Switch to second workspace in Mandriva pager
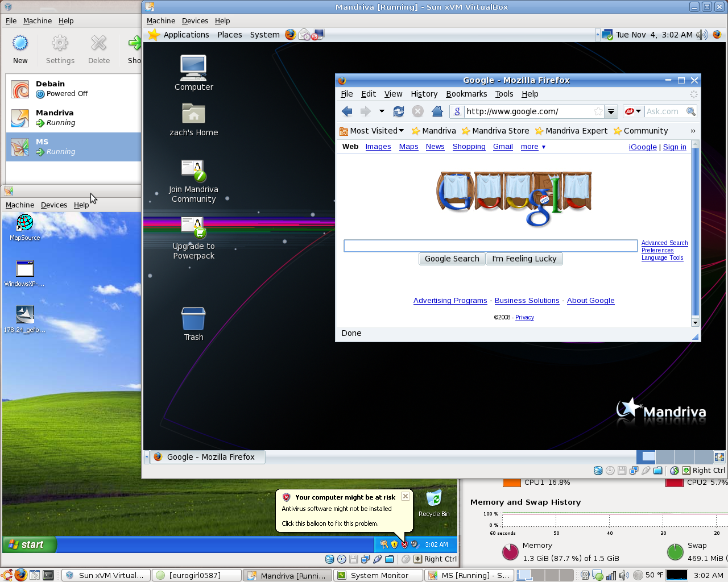Image resolution: width=728 pixels, height=582 pixels. point(665,456)
